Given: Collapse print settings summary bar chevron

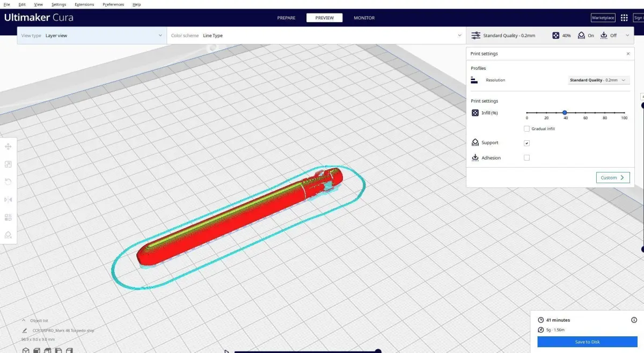Looking at the screenshot, I should coord(627,35).
